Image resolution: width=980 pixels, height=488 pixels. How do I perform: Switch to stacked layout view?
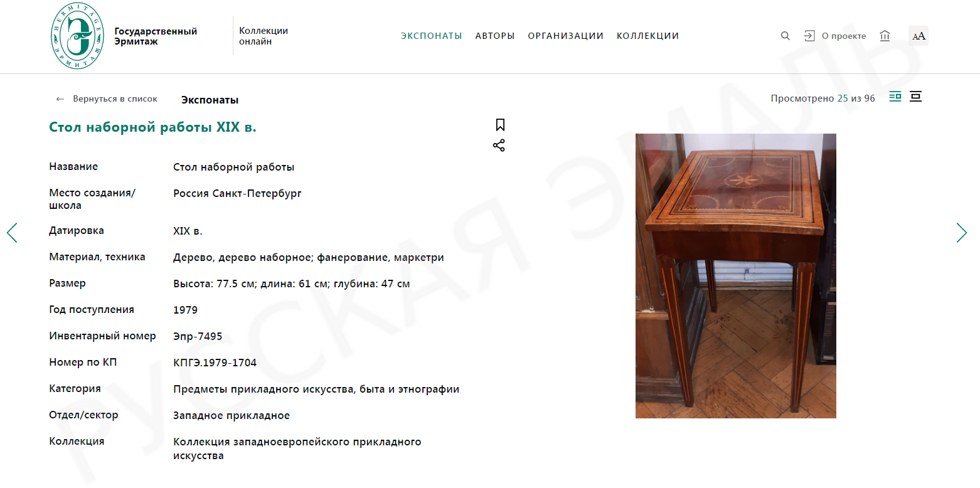click(916, 97)
